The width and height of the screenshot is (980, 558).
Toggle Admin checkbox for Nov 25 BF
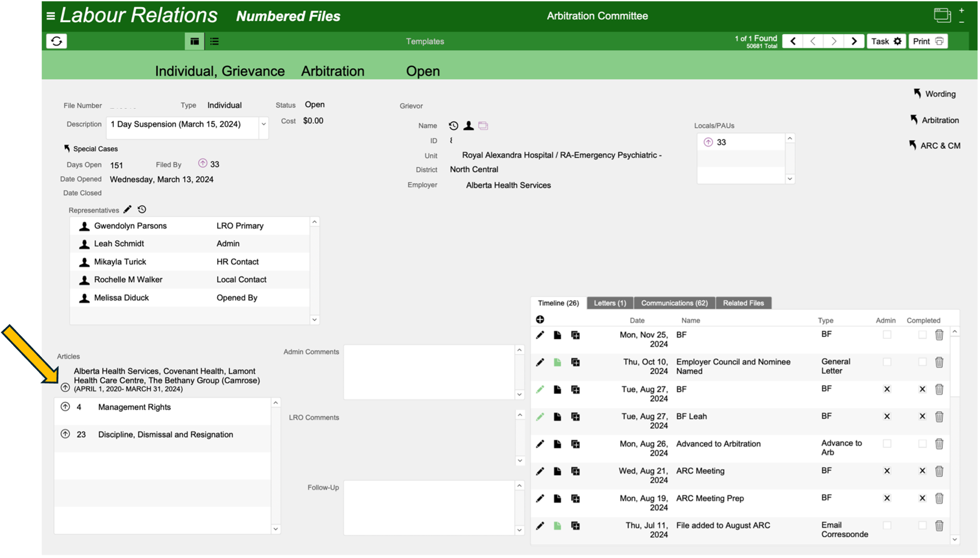(x=887, y=334)
